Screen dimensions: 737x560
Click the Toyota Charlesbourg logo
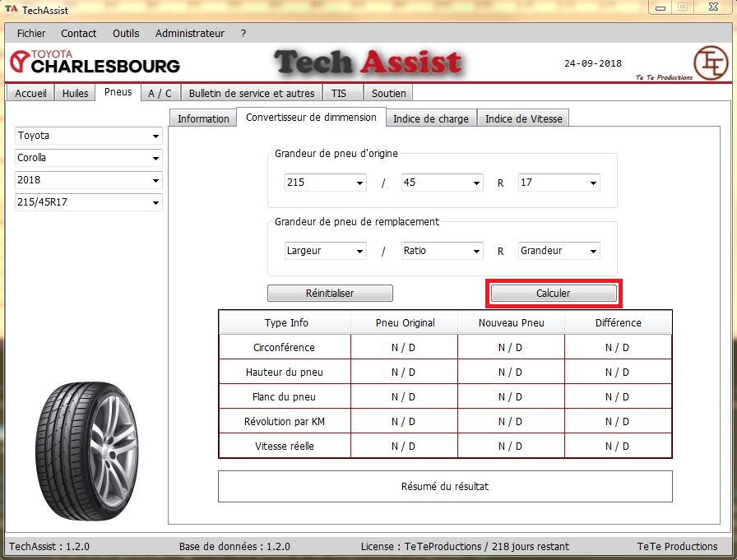95,62
